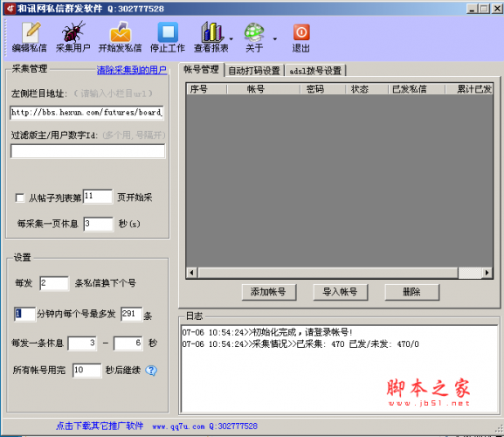
Task: Click the app icon in title bar
Action: tap(10, 9)
